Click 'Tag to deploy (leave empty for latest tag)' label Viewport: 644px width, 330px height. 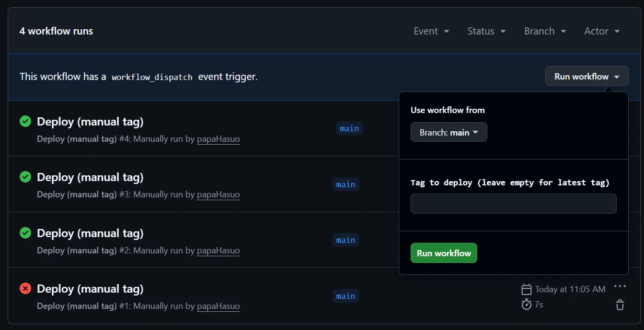point(510,182)
